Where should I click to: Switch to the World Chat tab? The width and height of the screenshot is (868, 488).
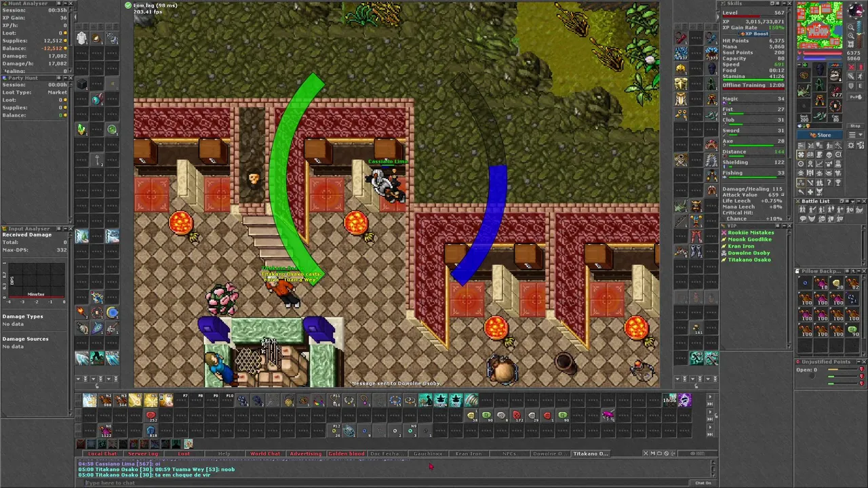coord(265,453)
